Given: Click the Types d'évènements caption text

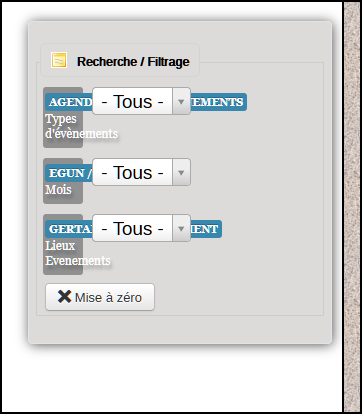Looking at the screenshot, I should [81, 126].
